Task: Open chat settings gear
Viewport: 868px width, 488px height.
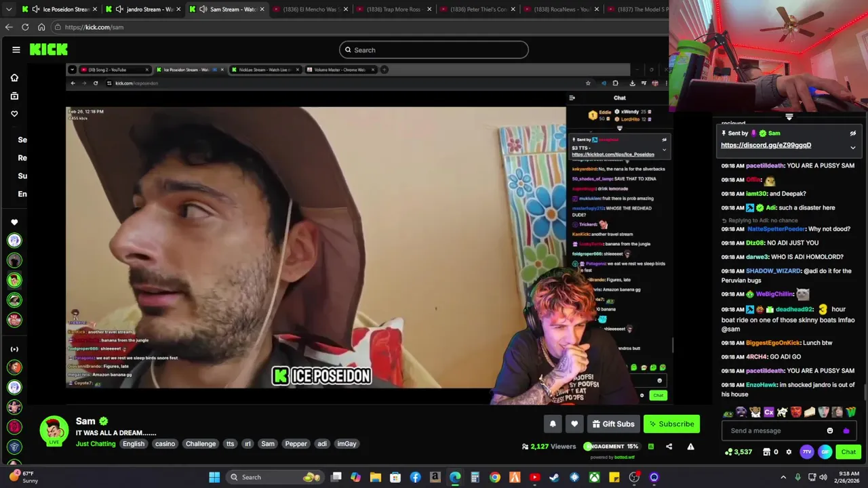Action: [x=788, y=451]
